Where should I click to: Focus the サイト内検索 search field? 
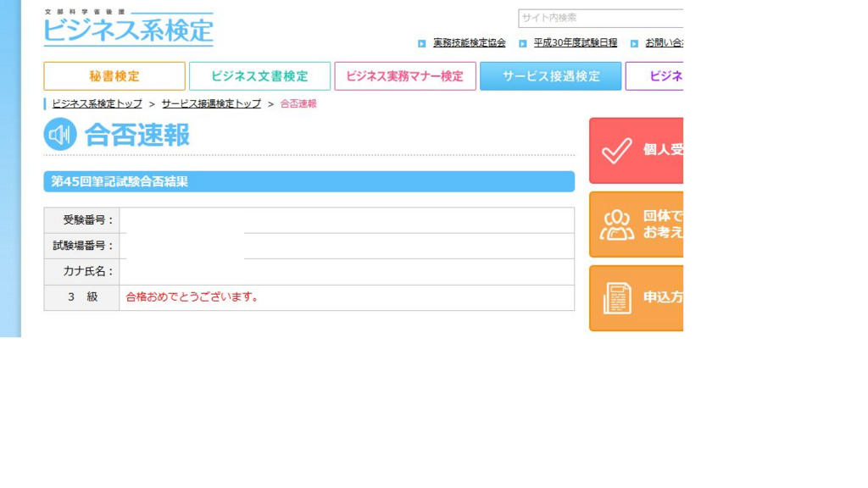pos(601,19)
